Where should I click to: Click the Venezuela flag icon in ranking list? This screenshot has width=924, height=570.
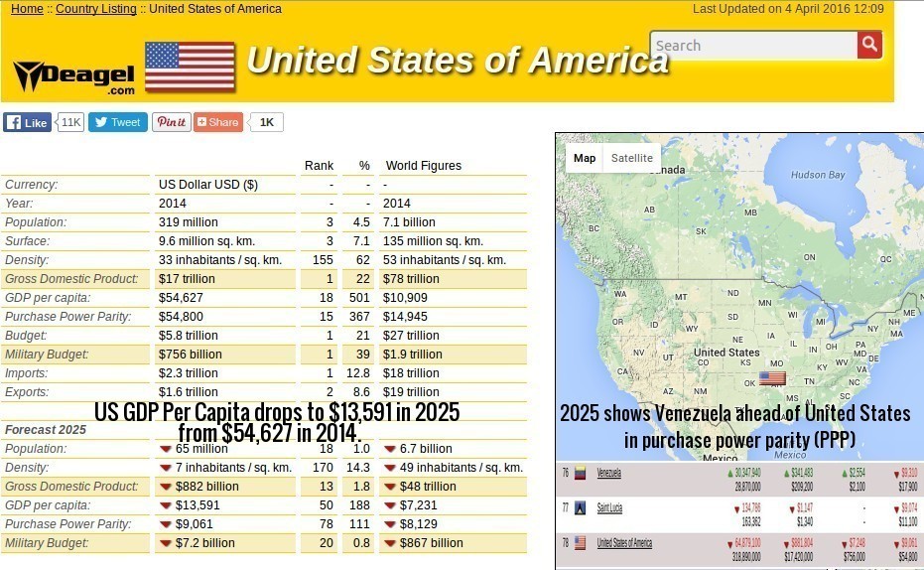point(580,473)
